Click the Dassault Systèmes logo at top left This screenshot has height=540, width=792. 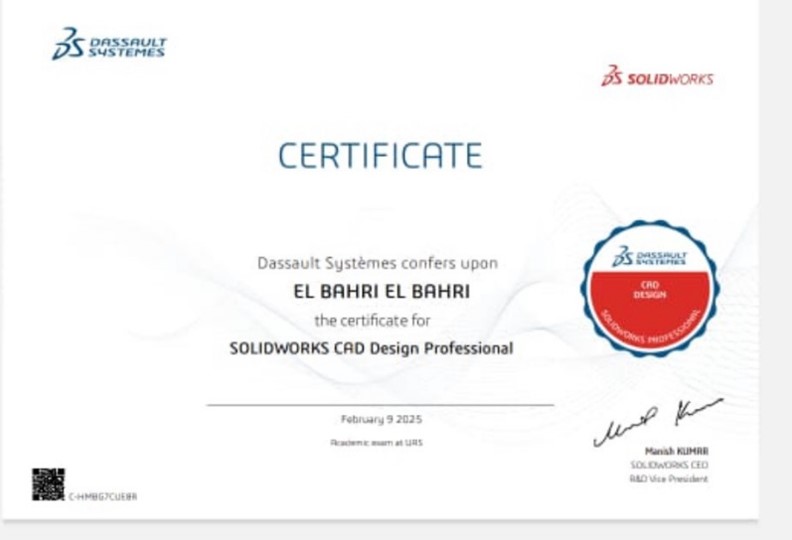click(x=109, y=45)
